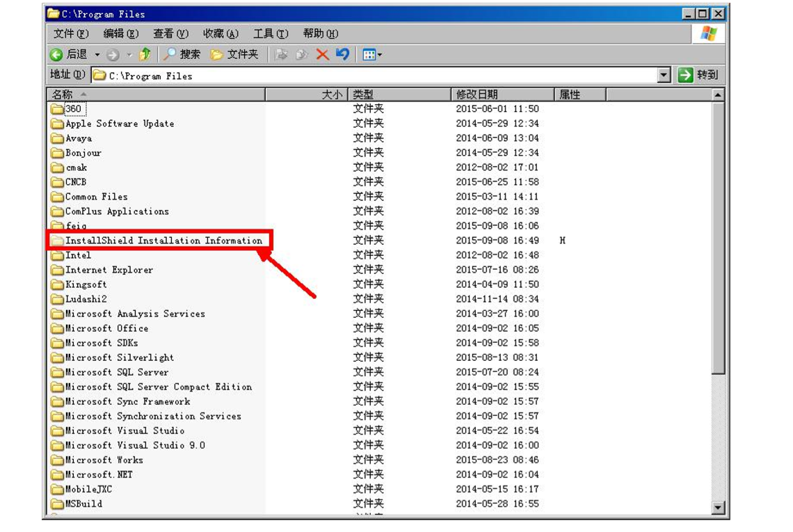Click the Move To toolbar icon

[281, 54]
